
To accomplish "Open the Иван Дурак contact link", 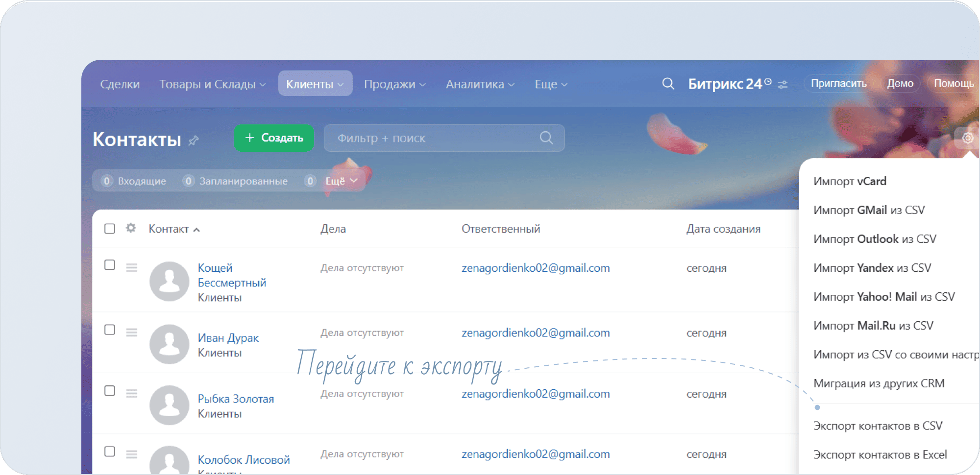I will pos(228,338).
